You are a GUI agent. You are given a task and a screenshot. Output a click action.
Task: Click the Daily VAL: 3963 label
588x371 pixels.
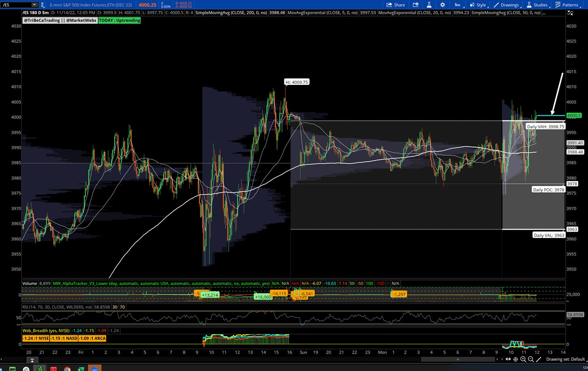pyautogui.click(x=548, y=235)
